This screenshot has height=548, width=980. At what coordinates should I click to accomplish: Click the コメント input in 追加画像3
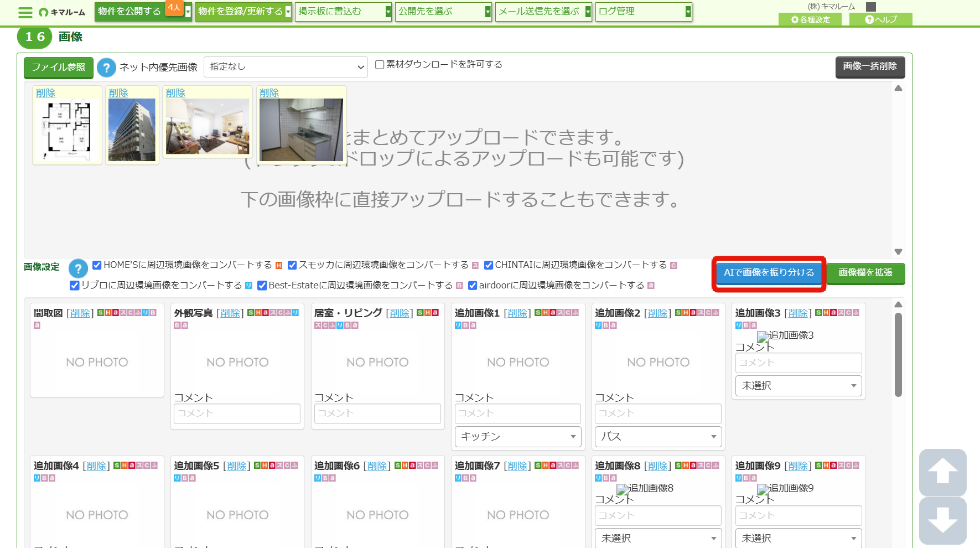pos(798,363)
